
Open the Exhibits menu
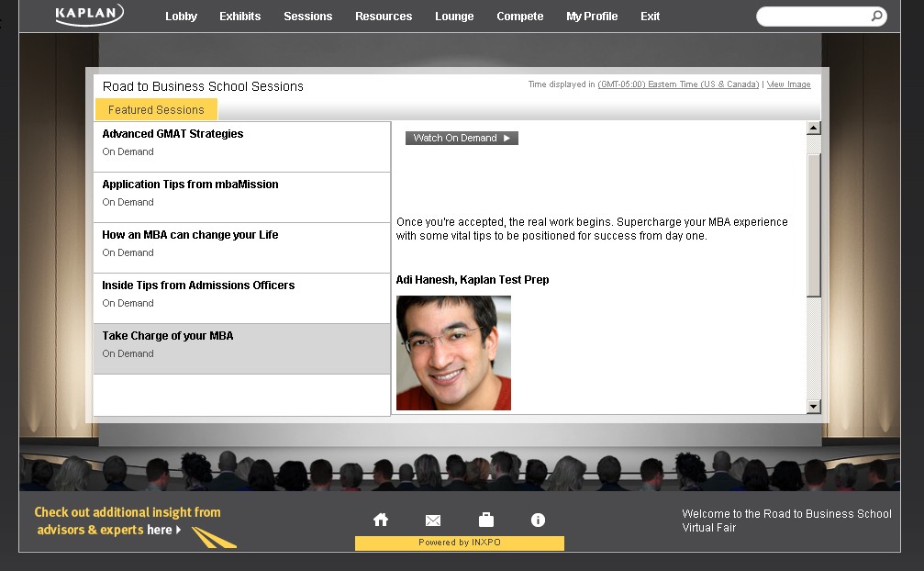239,17
